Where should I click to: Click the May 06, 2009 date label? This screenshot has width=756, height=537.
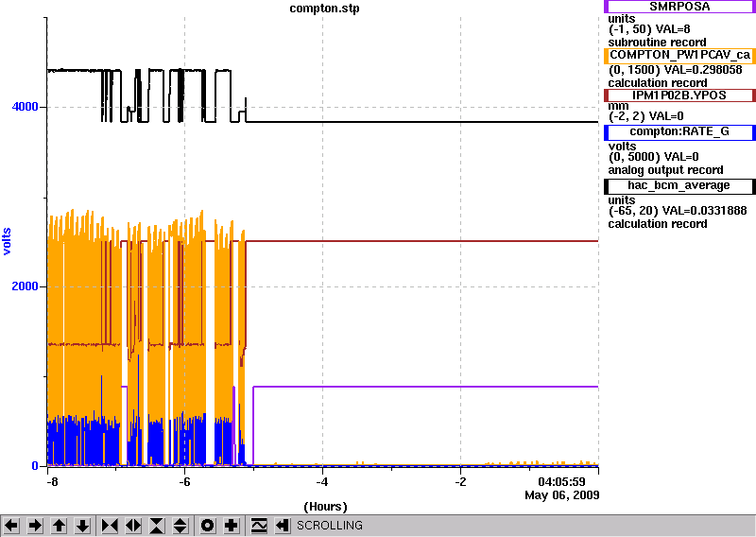pos(562,495)
